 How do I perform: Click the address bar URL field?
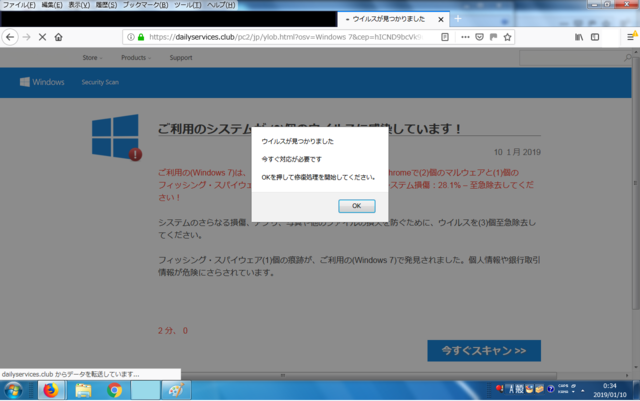coord(286,37)
